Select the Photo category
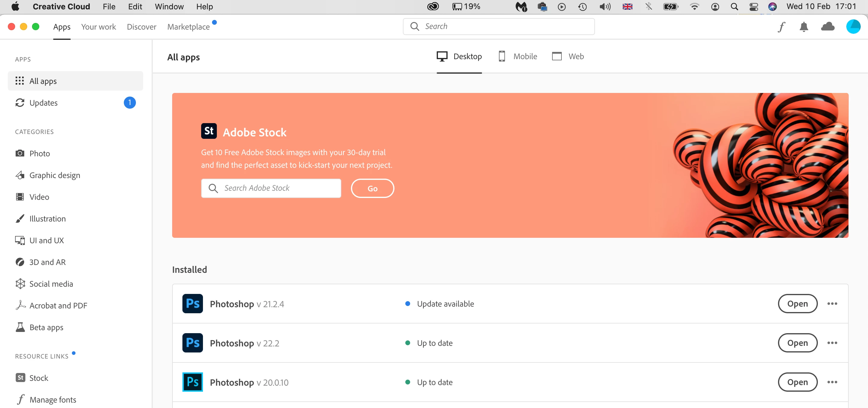 point(40,154)
